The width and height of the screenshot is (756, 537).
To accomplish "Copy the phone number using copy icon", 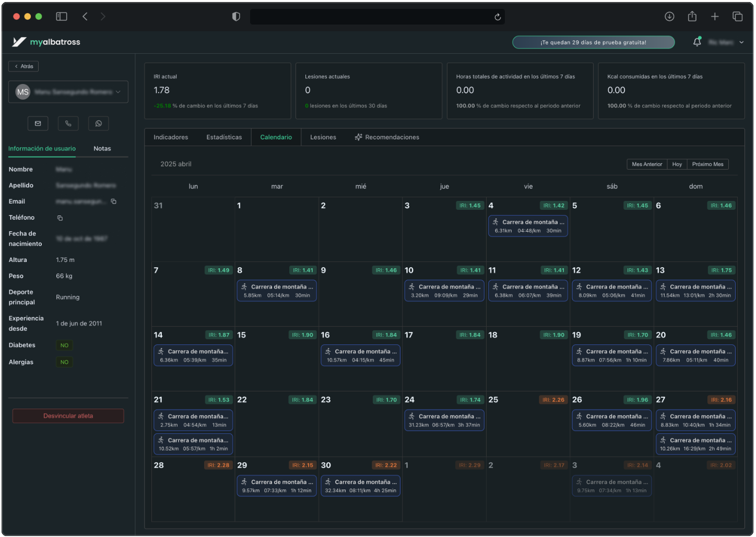I will pos(60,218).
